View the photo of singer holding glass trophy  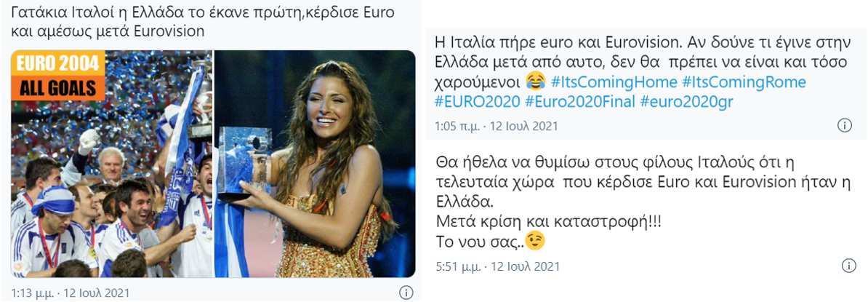[315, 164]
